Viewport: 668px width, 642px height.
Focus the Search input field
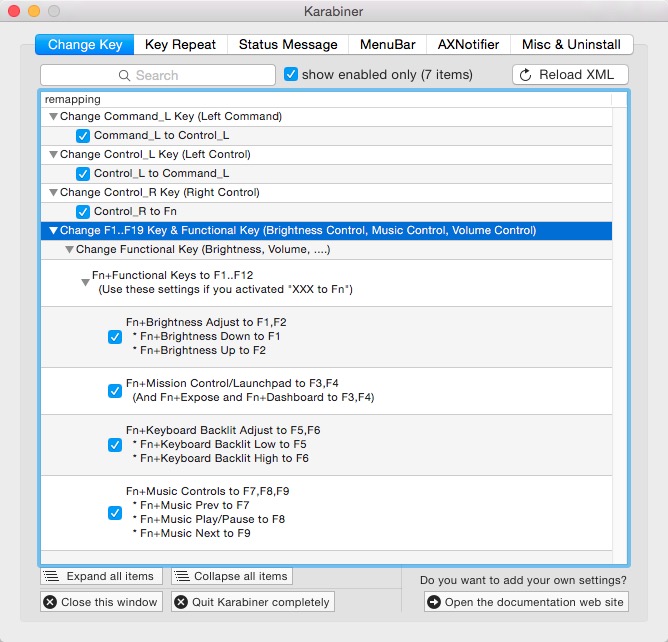click(158, 75)
